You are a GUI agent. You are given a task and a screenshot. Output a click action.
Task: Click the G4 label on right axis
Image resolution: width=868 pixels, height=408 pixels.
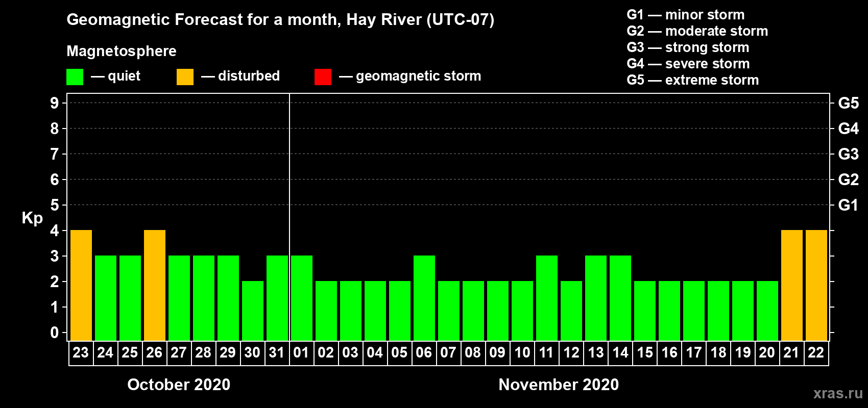coord(849,129)
